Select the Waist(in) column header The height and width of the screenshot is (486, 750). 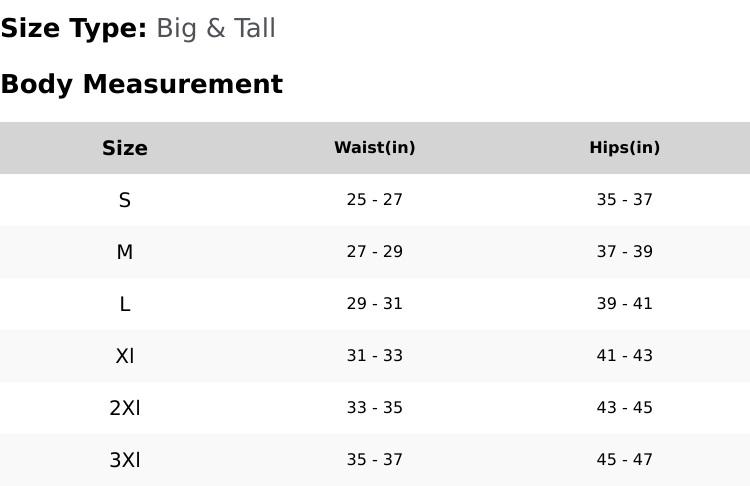point(375,148)
